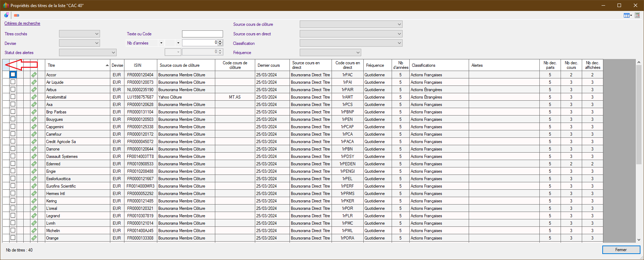Click the green tag icon for Accor

[34, 75]
